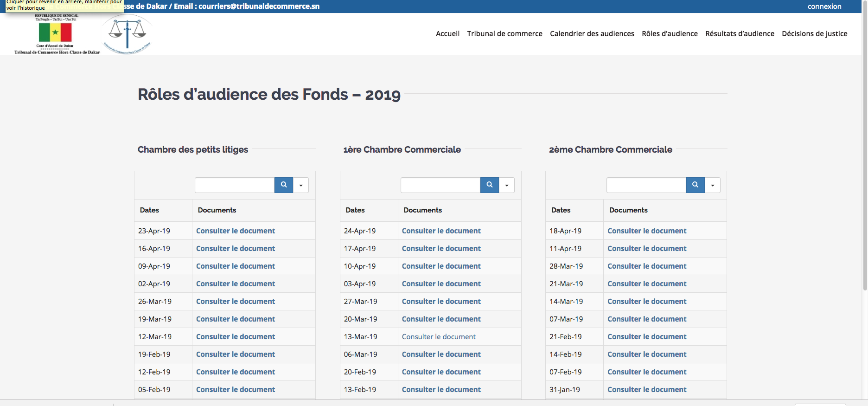Open the 13-Mar-19 document in 1ère Chambre

(439, 337)
